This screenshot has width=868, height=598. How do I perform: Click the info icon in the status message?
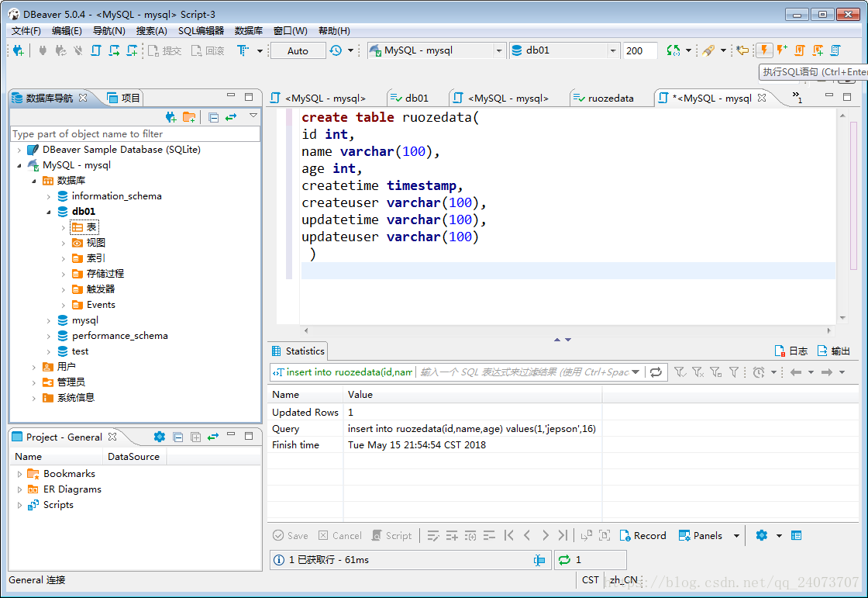(x=279, y=560)
